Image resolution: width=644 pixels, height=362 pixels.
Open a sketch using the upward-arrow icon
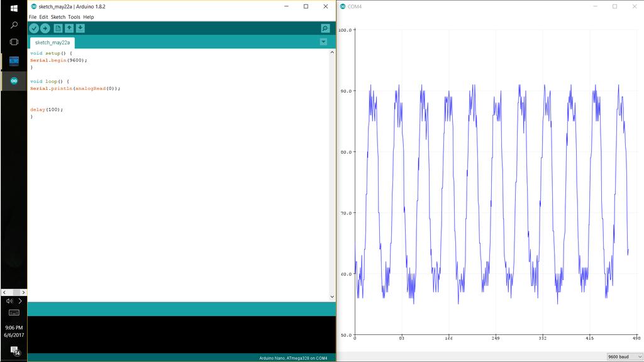[x=68, y=28]
